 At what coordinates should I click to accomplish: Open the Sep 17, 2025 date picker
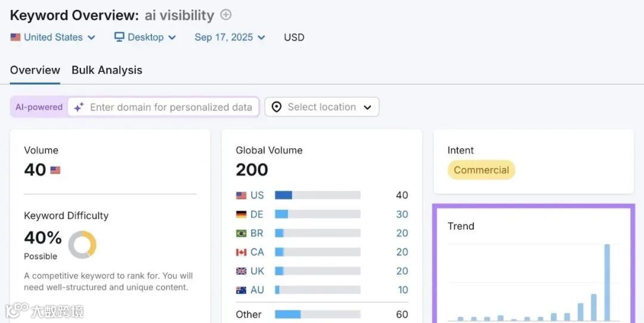click(x=230, y=37)
